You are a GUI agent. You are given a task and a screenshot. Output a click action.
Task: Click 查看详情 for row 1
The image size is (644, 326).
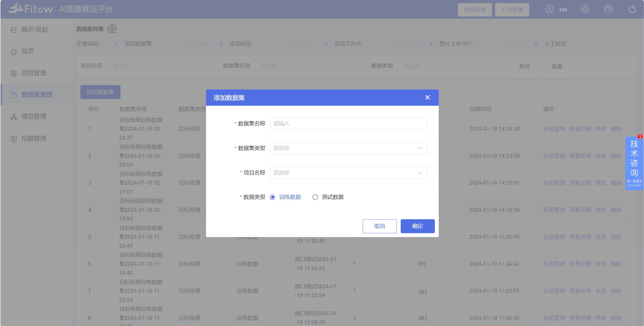pos(580,129)
